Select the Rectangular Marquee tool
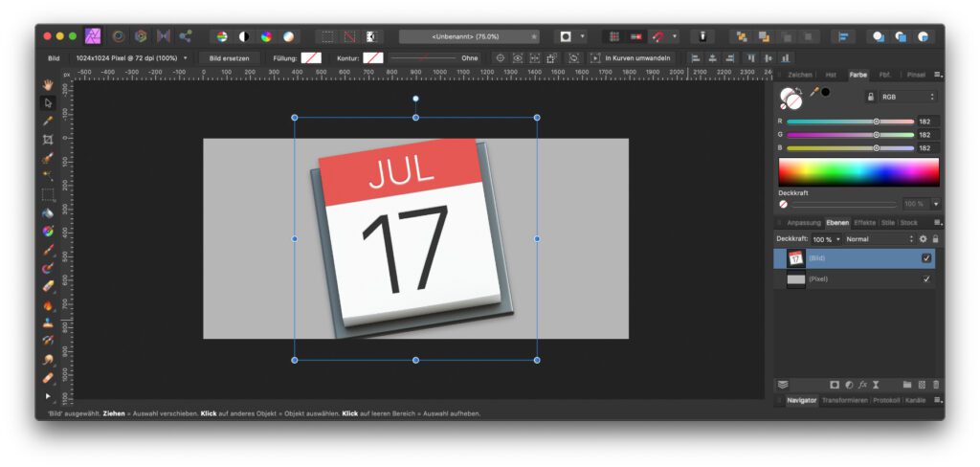Screen dimensions: 980x467 pyautogui.click(x=48, y=194)
